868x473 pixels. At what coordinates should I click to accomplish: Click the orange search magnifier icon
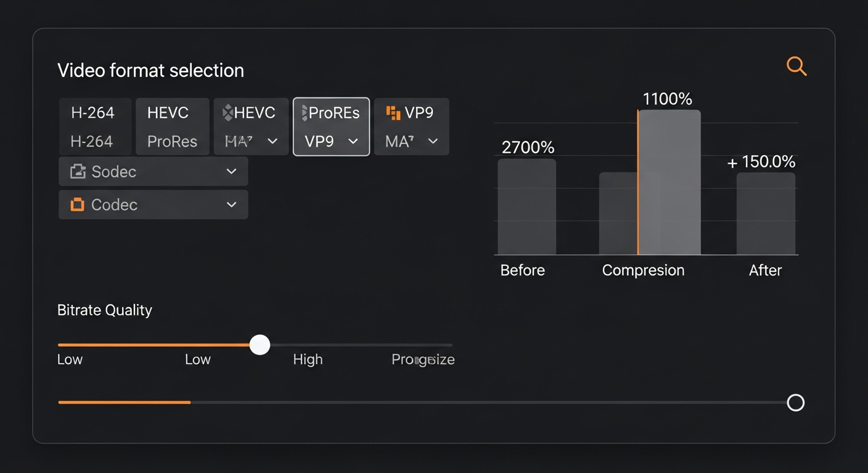pos(796,66)
